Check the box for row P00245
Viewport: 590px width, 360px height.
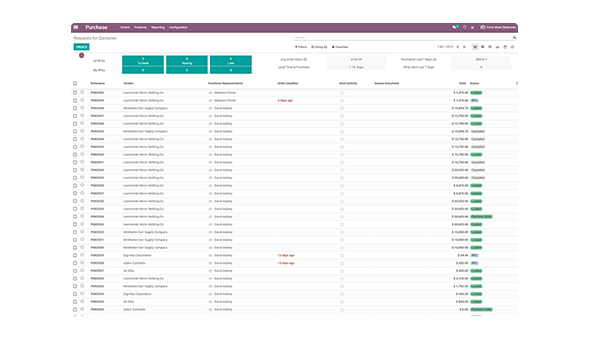click(75, 131)
